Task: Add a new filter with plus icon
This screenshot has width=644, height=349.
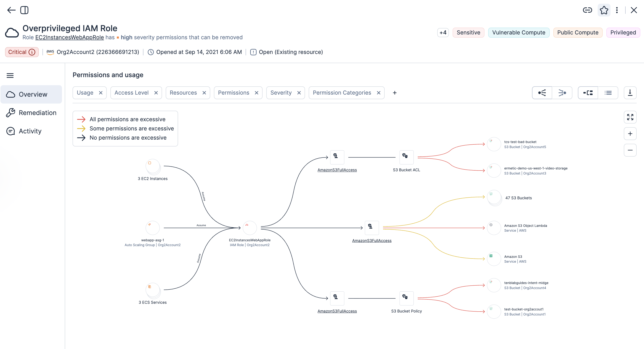Action: pyautogui.click(x=395, y=93)
